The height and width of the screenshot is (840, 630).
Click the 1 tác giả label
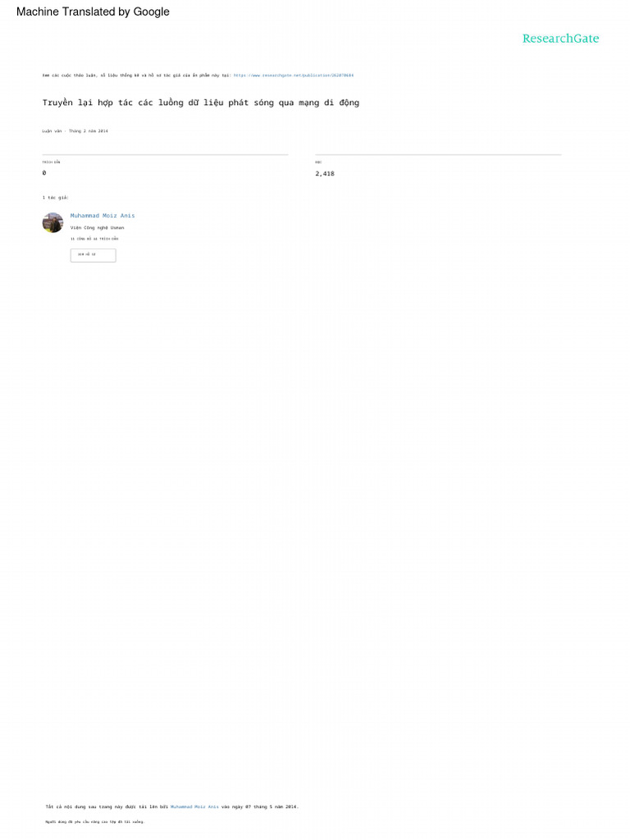(56, 198)
